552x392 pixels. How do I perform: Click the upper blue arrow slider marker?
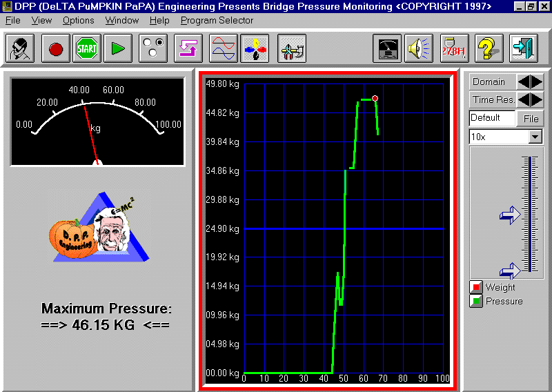510,215
